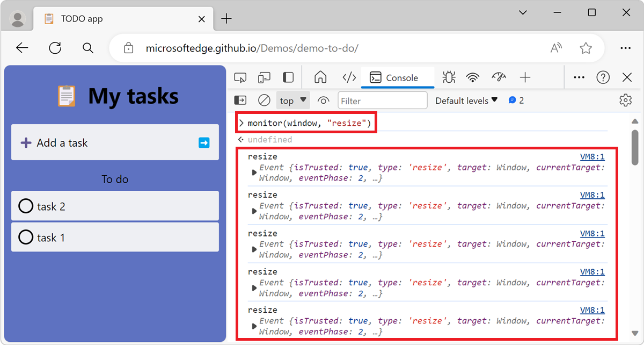
Task: Click the browser search icon
Action: [88, 48]
